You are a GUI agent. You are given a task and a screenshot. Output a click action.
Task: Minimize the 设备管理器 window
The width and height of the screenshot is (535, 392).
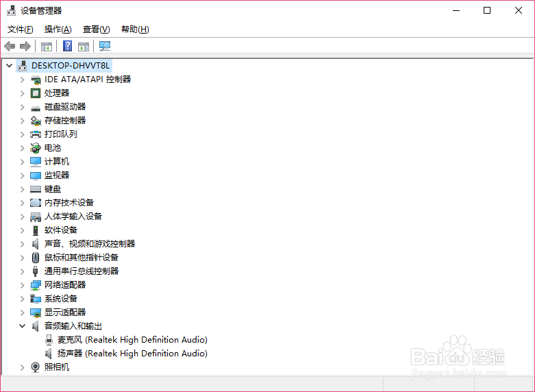[x=456, y=10]
